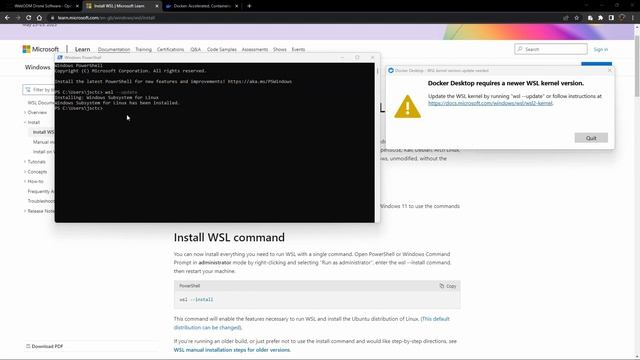
Task: Bookmark this page with the star icon
Action: click(x=576, y=18)
